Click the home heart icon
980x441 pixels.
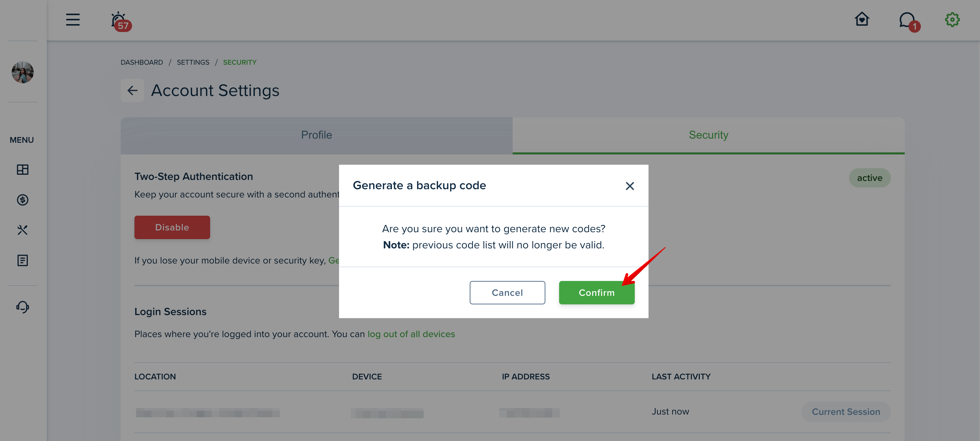tap(862, 19)
